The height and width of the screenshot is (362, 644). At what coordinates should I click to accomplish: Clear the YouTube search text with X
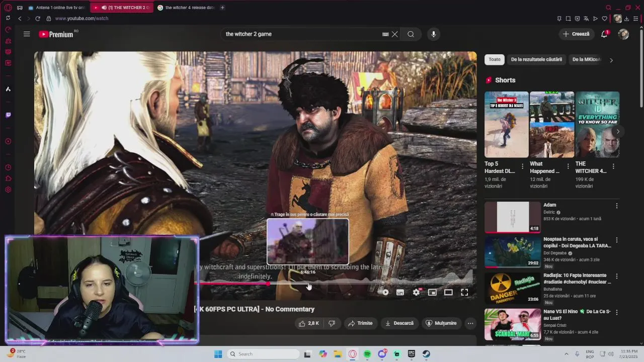395,34
